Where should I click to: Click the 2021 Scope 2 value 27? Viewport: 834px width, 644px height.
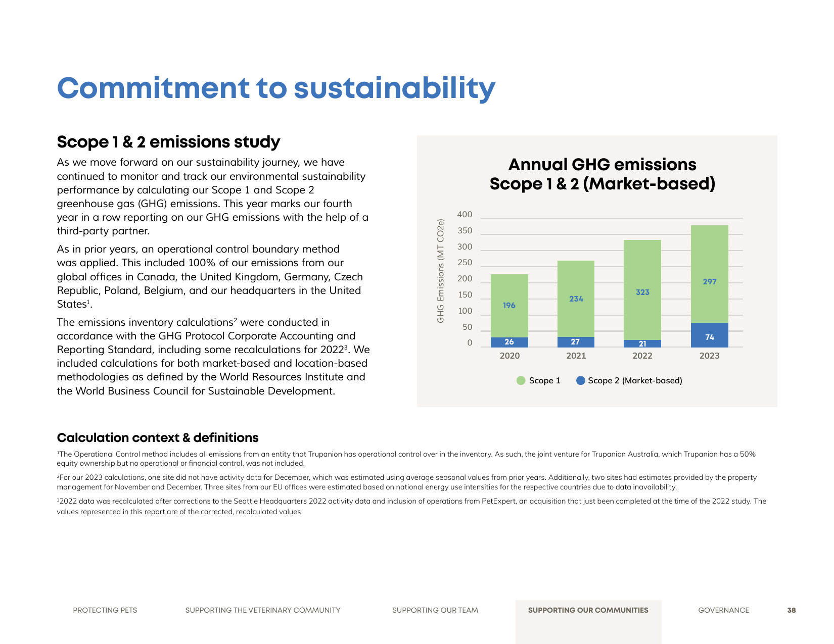point(575,342)
